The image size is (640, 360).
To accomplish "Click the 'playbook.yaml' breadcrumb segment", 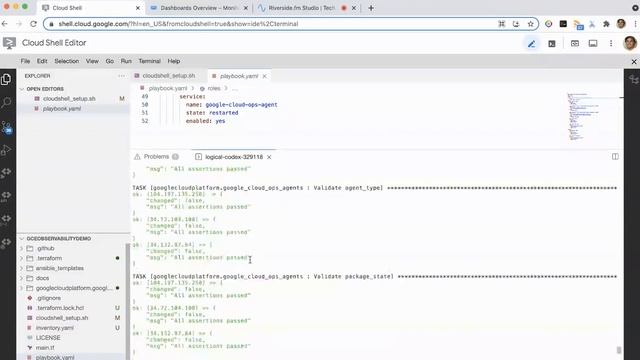I will (168, 88).
